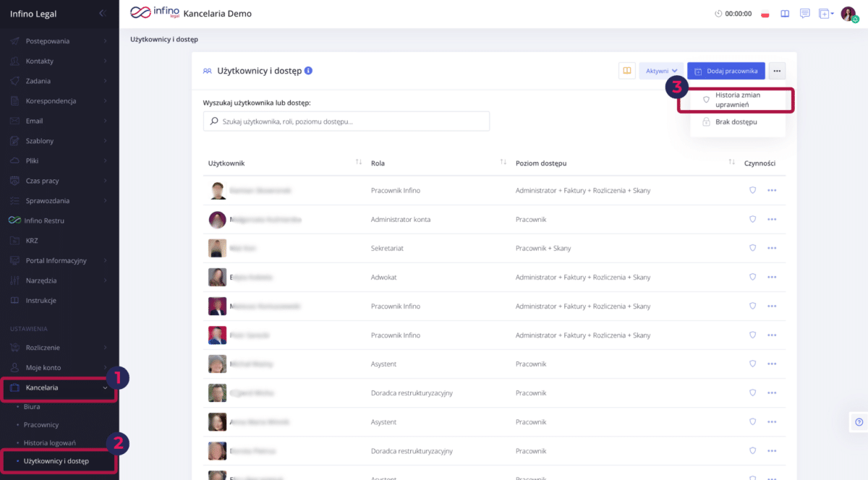Viewport: 868px width, 480px height.
Task: Click the shield icon in the Sekretariat row
Action: [752, 248]
